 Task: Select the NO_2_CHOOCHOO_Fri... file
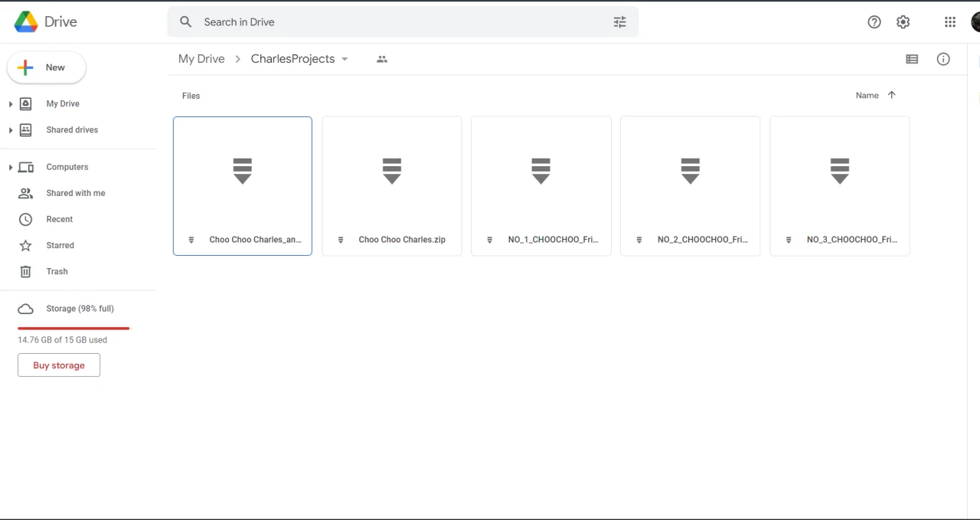[691, 186]
